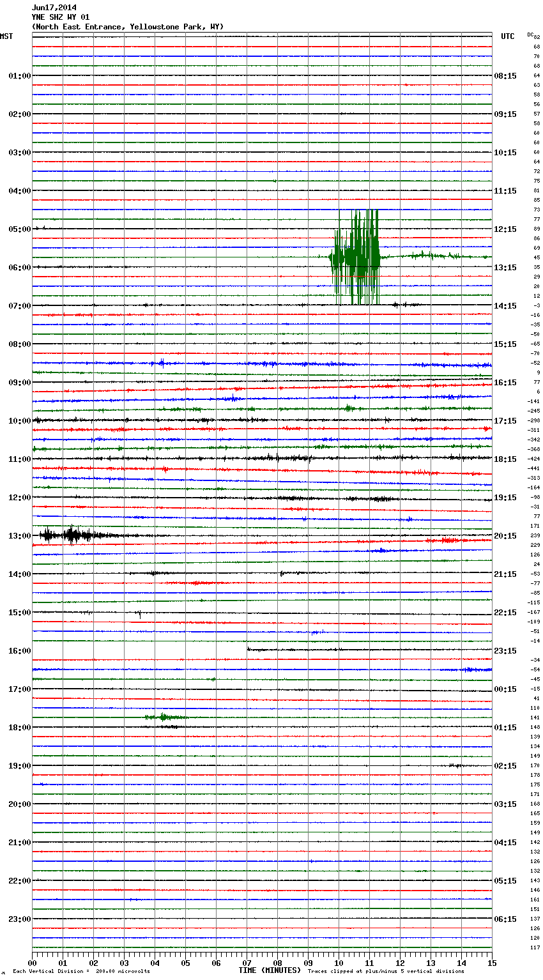Click the 13:00 MST time label
Image resolution: width=543 pixels, height=980 pixels.
pyautogui.click(x=20, y=536)
